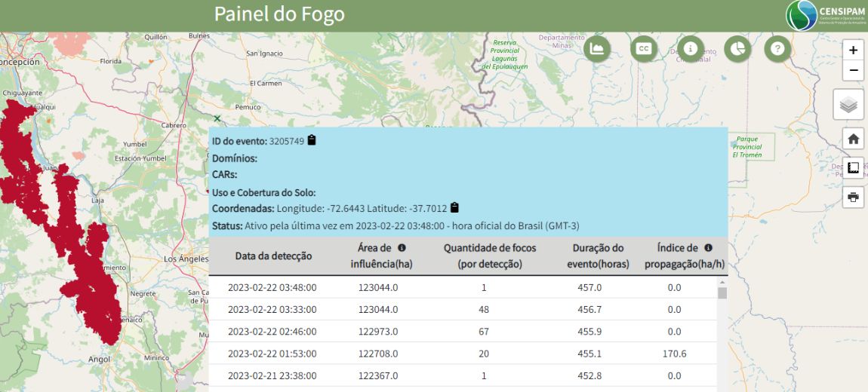Click the Cabrero map label
Screen dimensions: 868x392
click(x=174, y=125)
